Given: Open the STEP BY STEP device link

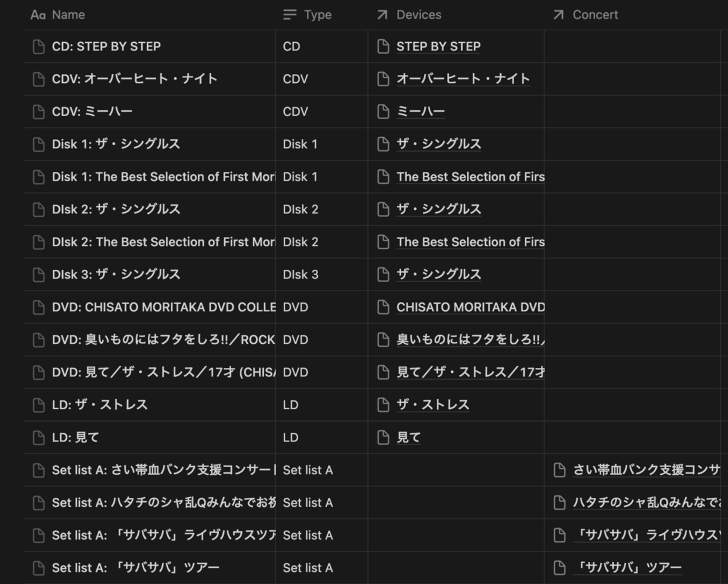Looking at the screenshot, I should tap(438, 46).
